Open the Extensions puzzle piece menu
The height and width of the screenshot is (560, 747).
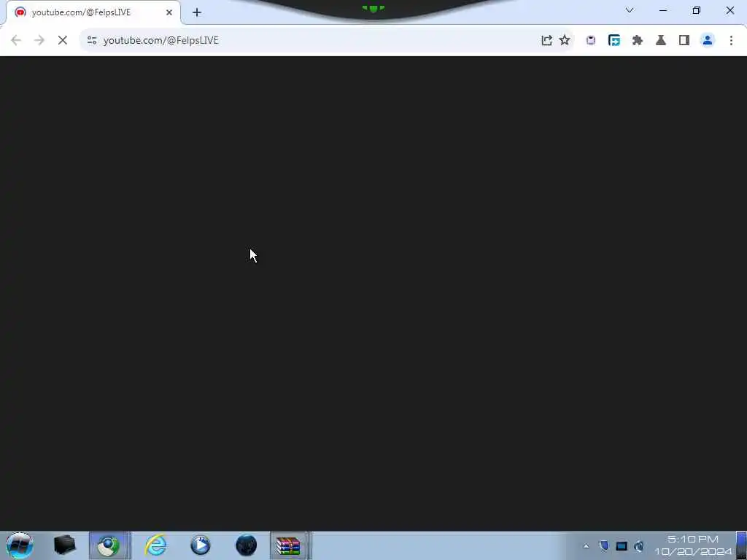coord(638,41)
